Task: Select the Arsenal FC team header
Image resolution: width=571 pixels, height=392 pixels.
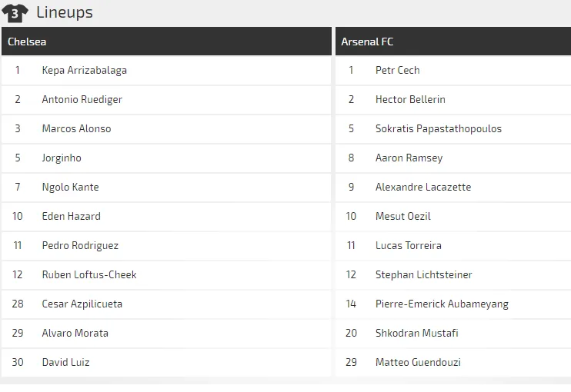Action: tap(367, 42)
